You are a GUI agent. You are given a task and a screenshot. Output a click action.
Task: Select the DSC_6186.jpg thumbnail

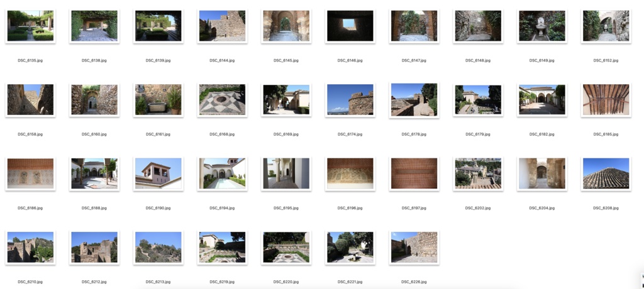click(x=30, y=173)
